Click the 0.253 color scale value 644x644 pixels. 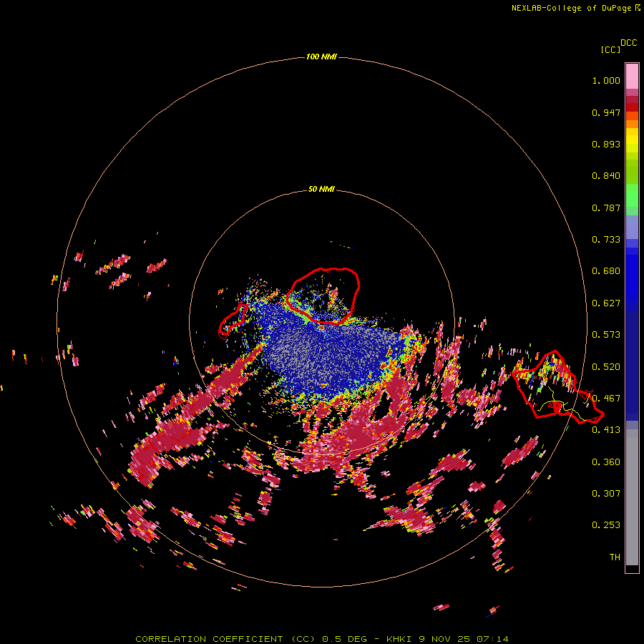pyautogui.click(x=606, y=525)
